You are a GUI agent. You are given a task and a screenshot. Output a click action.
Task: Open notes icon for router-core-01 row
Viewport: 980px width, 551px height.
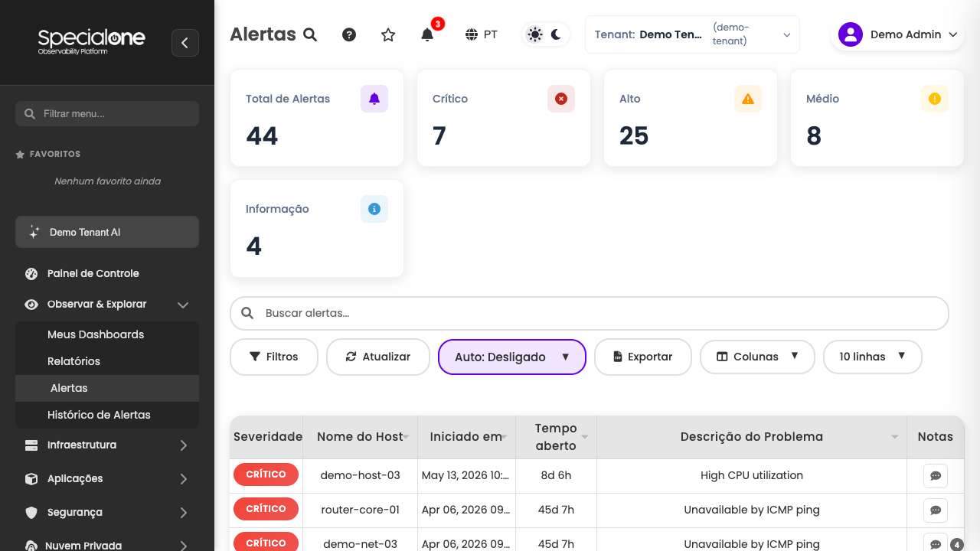(936, 510)
